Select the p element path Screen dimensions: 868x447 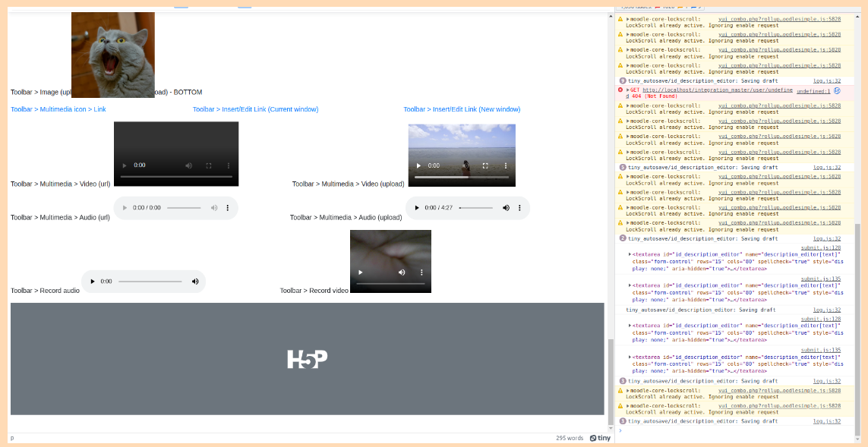point(12,438)
